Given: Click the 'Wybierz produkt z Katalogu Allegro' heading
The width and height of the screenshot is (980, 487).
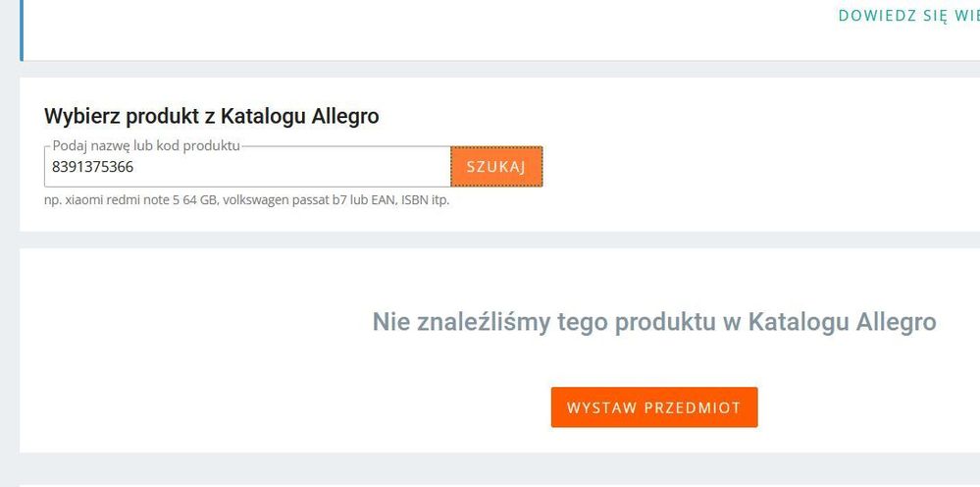Looking at the screenshot, I should point(211,116).
